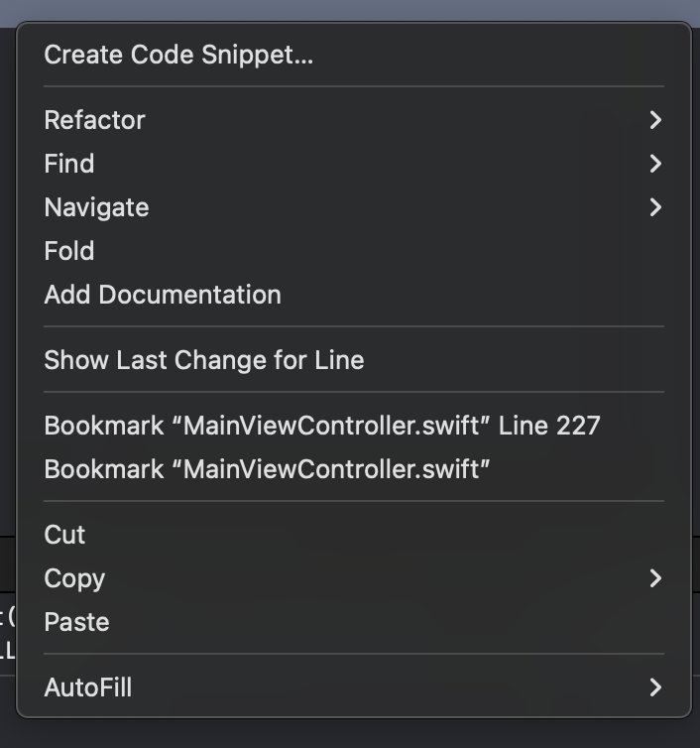
Task: Open the AutoFill menu item
Action: pyautogui.click(x=88, y=687)
